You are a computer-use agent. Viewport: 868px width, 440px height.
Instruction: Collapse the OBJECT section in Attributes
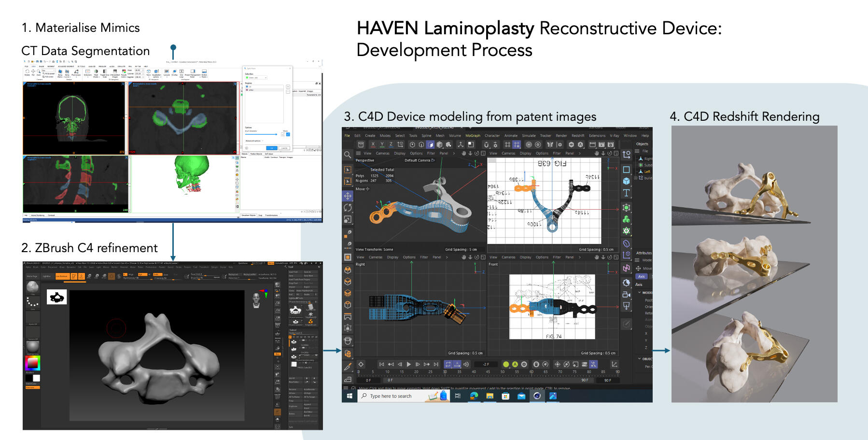[639, 359]
